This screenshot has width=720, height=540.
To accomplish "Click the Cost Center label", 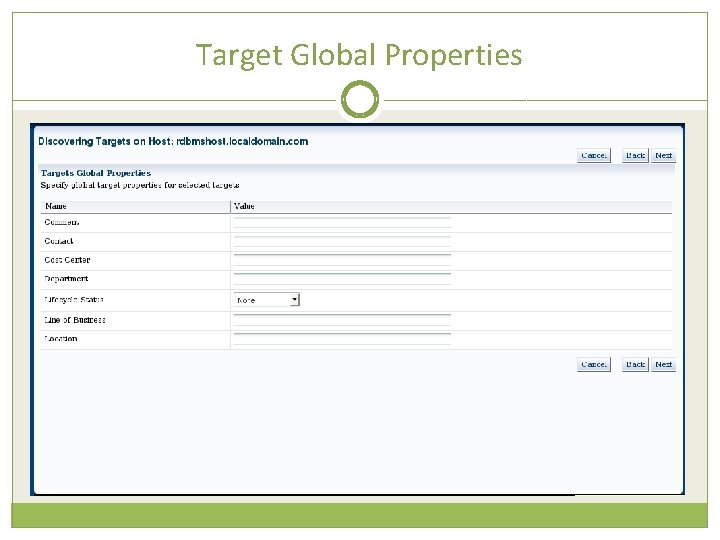I will 67,260.
